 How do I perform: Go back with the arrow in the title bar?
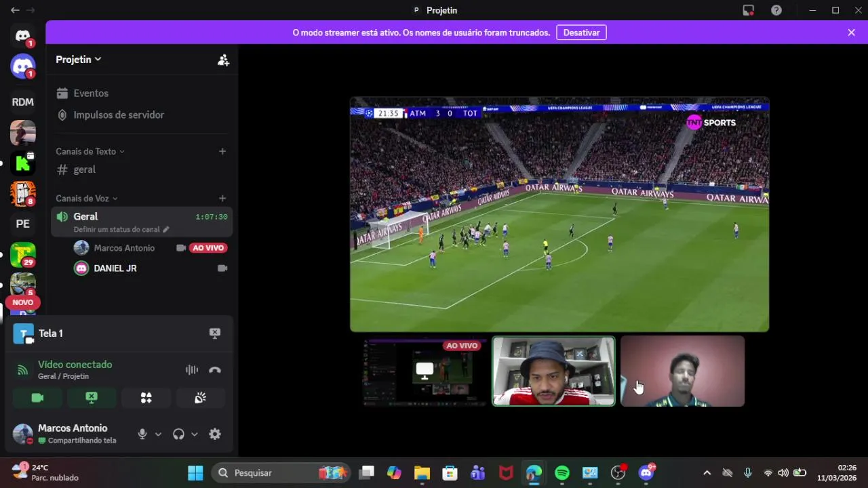15,10
